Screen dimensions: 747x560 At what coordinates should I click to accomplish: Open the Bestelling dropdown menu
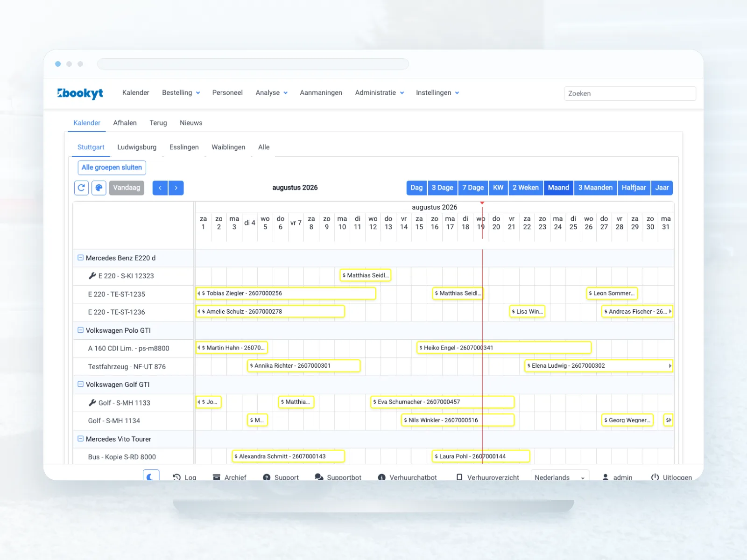[181, 93]
